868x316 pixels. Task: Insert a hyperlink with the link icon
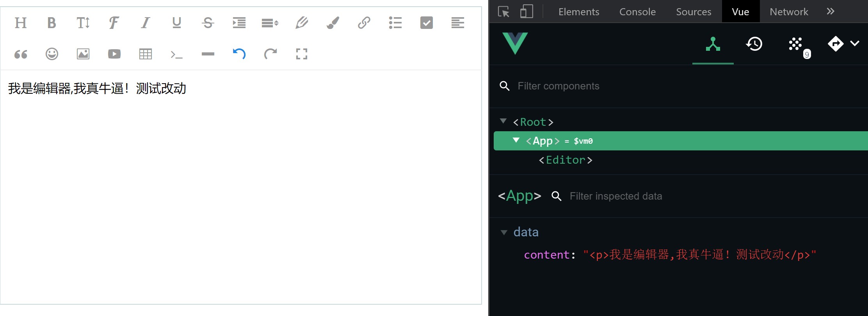[364, 23]
